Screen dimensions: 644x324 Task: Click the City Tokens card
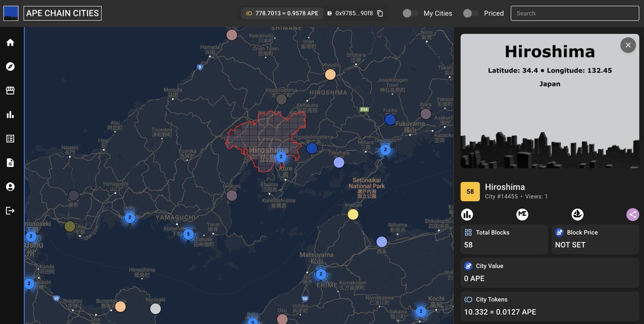550,306
